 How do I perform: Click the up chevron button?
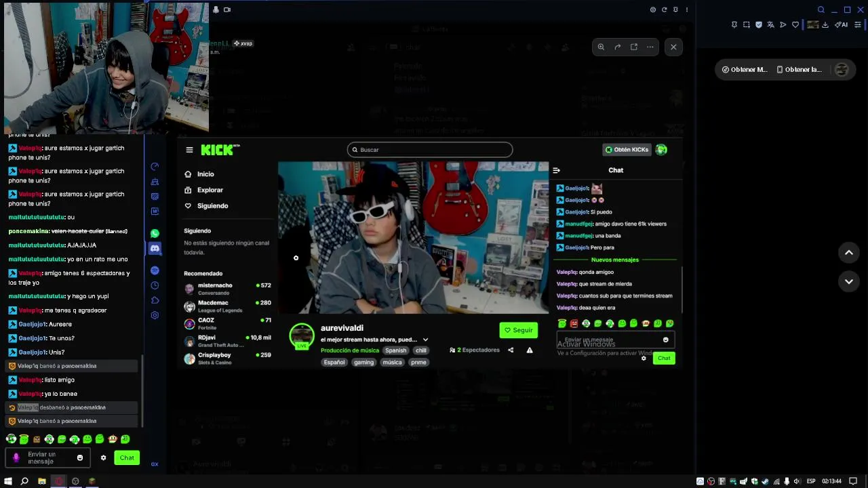(849, 252)
